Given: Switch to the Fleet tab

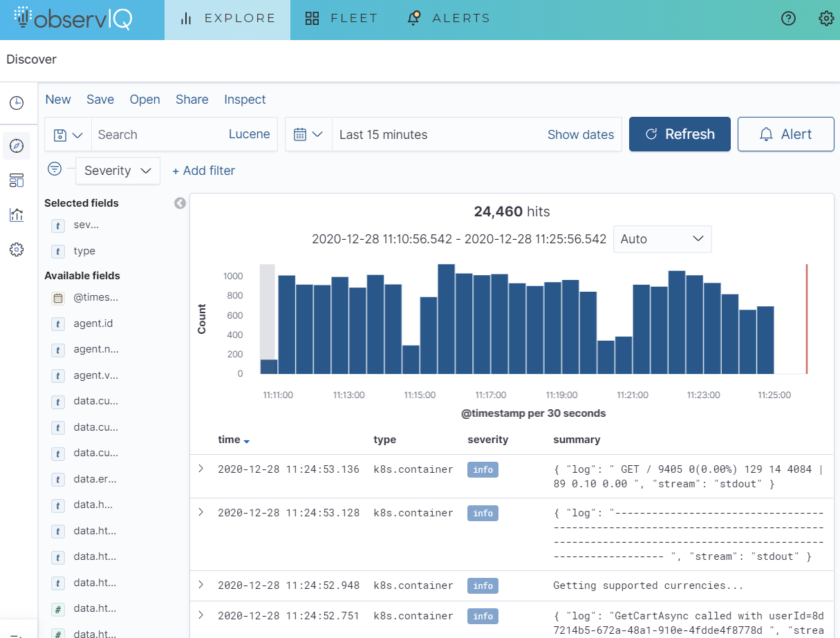Looking at the screenshot, I should click(x=342, y=19).
